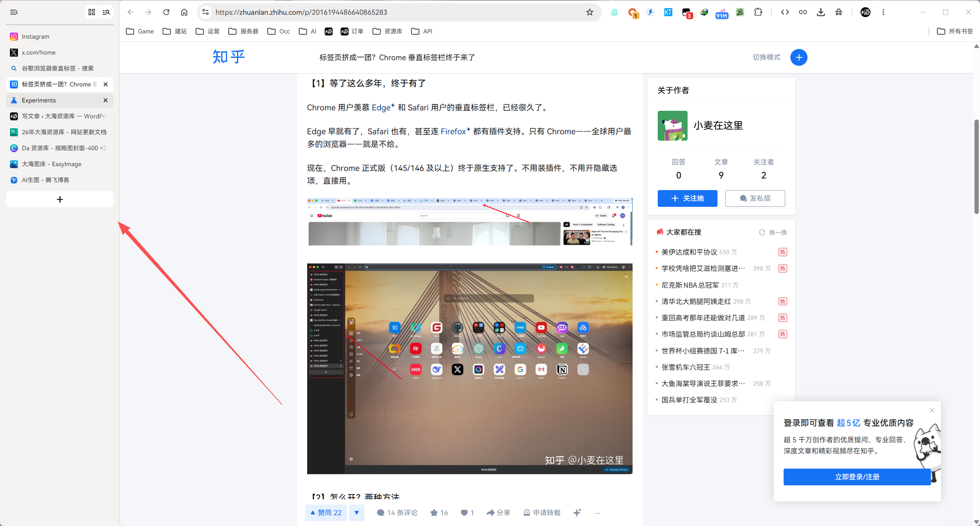Image resolution: width=980 pixels, height=526 pixels.
Task: Switch to the AI生图 - 腾飞博客 tab
Action: [x=60, y=180]
